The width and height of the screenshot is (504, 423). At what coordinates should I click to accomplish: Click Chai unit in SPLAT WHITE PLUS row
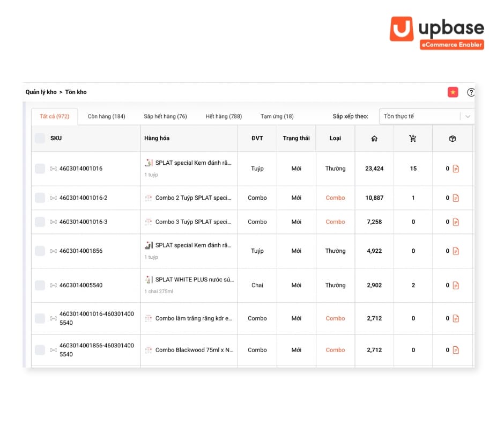(x=257, y=285)
